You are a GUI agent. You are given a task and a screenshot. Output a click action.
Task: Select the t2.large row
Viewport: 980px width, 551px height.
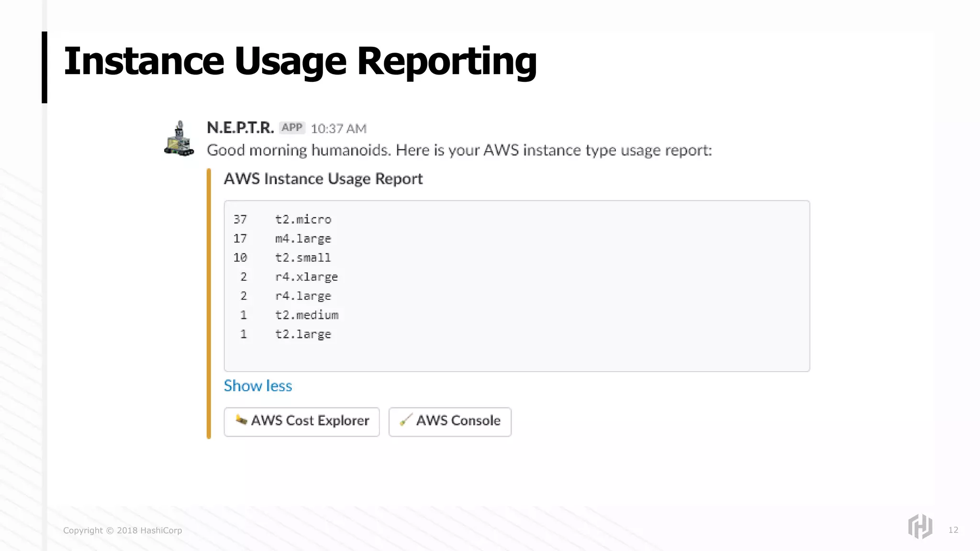[x=286, y=334]
